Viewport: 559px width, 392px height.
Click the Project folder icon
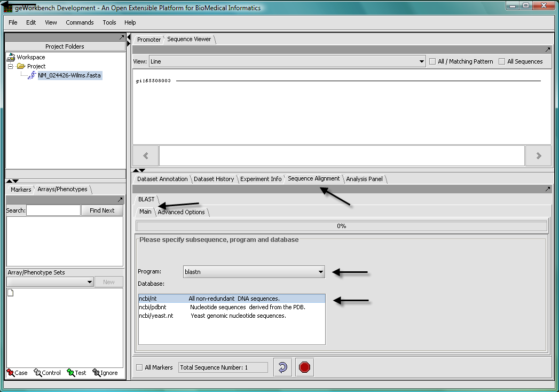tap(21, 66)
